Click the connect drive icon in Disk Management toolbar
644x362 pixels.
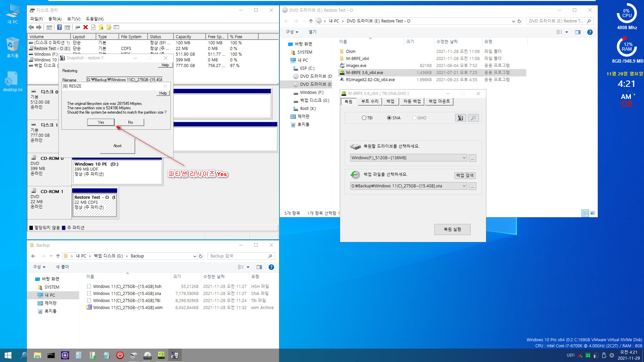(78, 27)
